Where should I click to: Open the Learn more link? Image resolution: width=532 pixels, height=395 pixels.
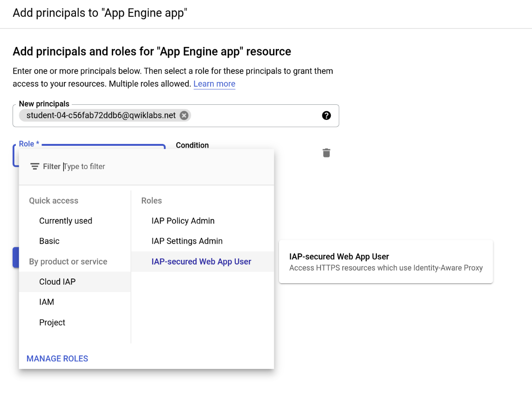point(214,83)
